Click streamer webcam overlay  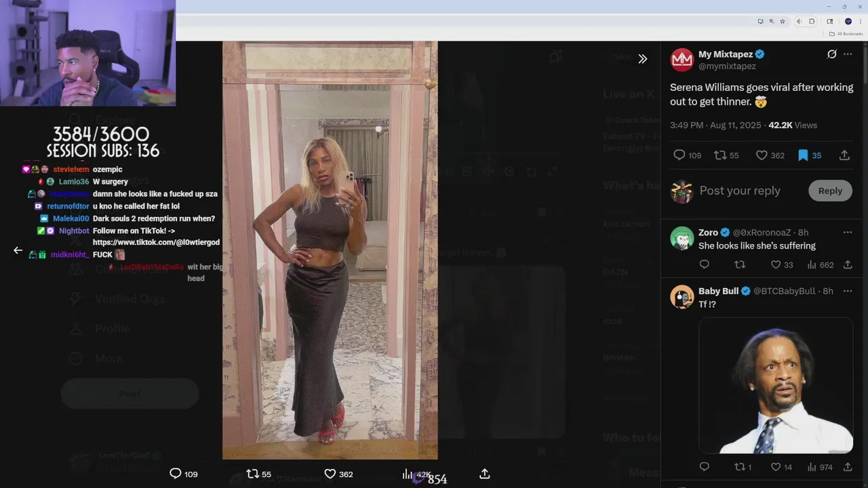pyautogui.click(x=87, y=53)
